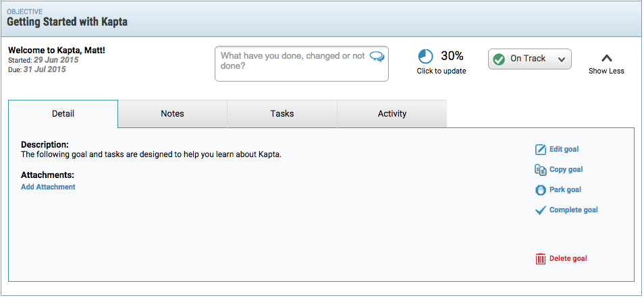The image size is (644, 298).
Task: Click the green On Track check icon
Action: point(499,59)
